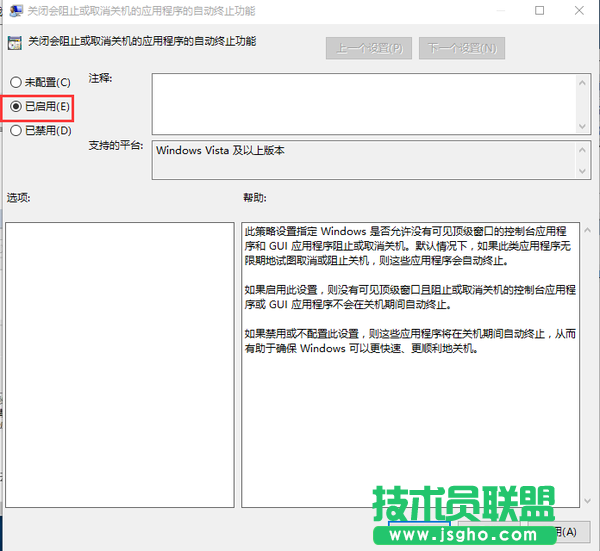Click the 下一个设置(N) button
This screenshot has height=551, width=600.
(462, 48)
